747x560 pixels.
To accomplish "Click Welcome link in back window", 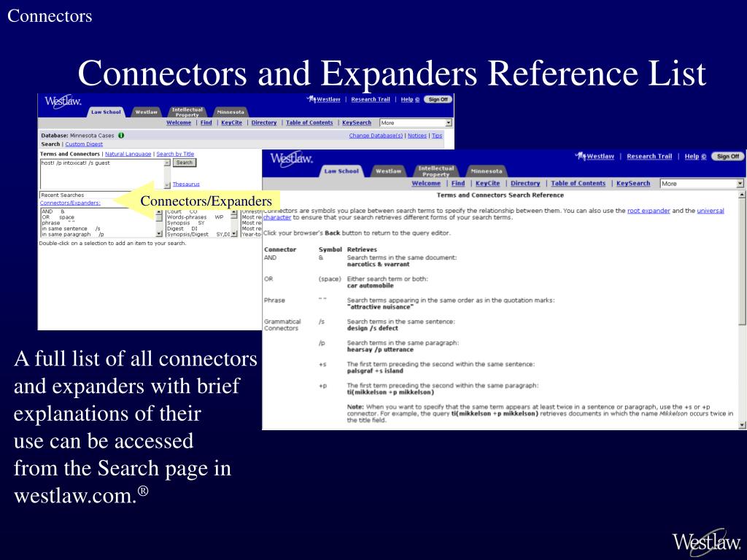I will [x=179, y=122].
